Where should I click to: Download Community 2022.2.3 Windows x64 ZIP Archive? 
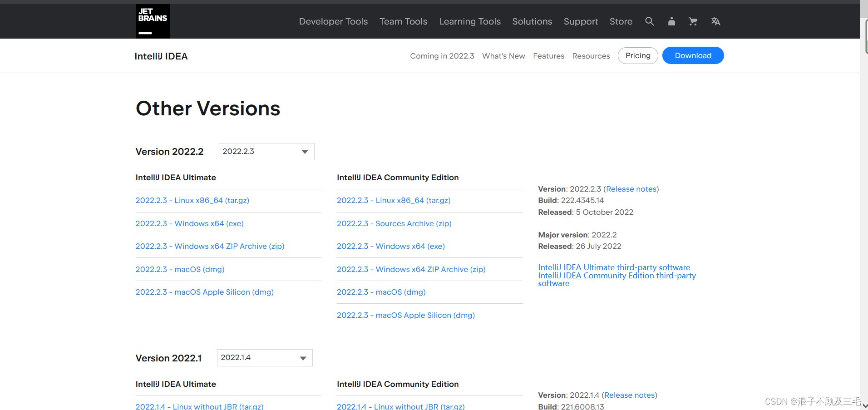[x=411, y=269]
